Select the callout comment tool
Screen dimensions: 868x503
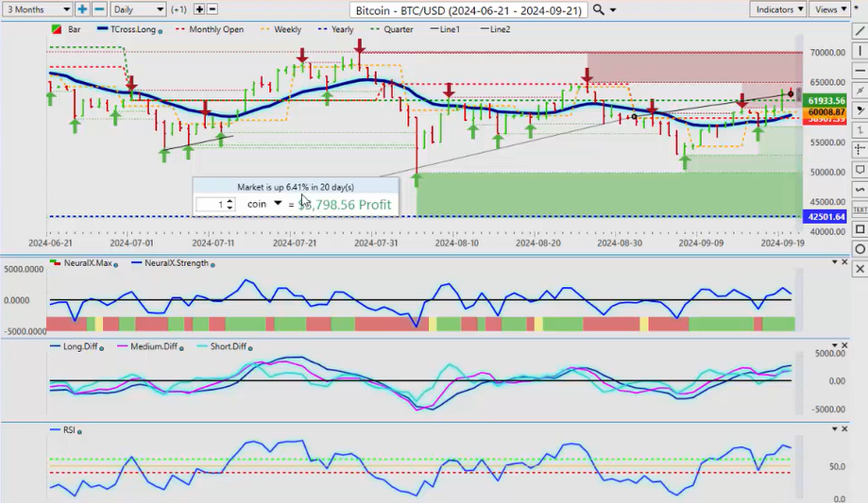859,170
